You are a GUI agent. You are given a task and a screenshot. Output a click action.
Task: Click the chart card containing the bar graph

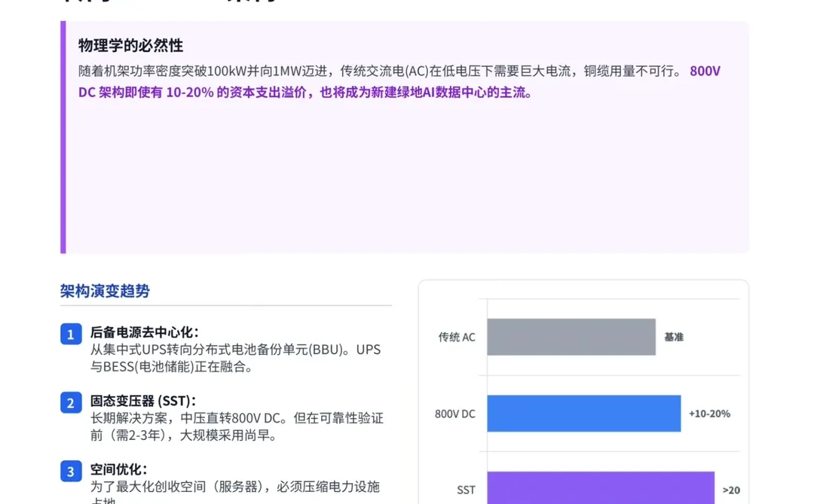(584, 392)
